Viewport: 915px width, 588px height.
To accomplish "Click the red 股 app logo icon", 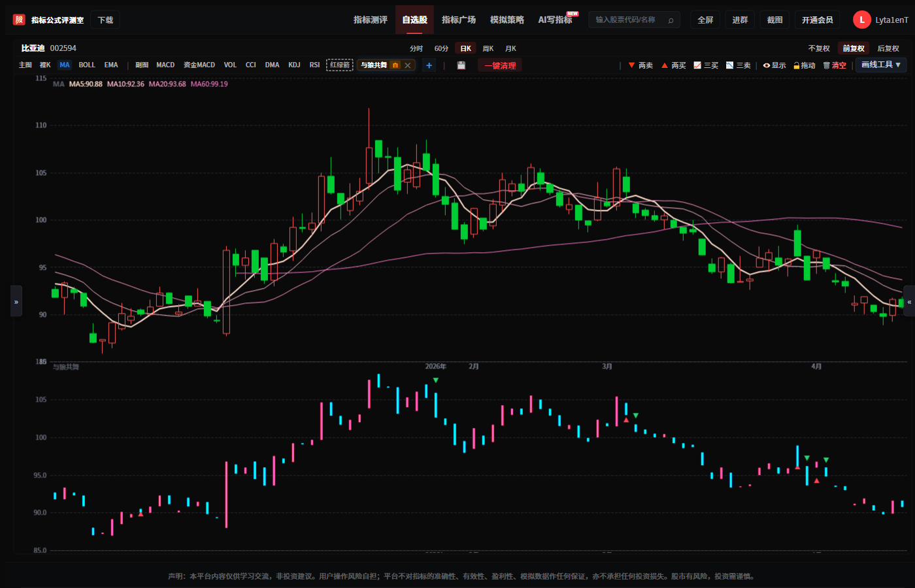I will pyautogui.click(x=19, y=20).
